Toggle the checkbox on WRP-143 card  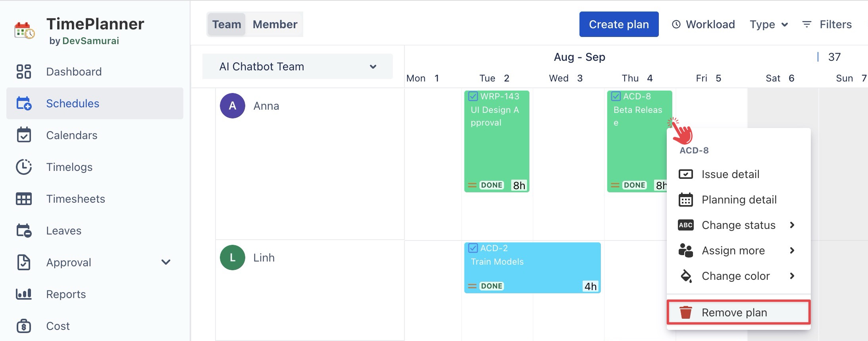pyautogui.click(x=473, y=96)
